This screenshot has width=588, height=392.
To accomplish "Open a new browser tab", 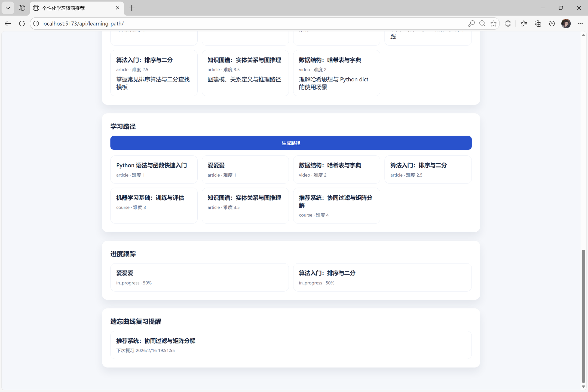I will pyautogui.click(x=131, y=8).
